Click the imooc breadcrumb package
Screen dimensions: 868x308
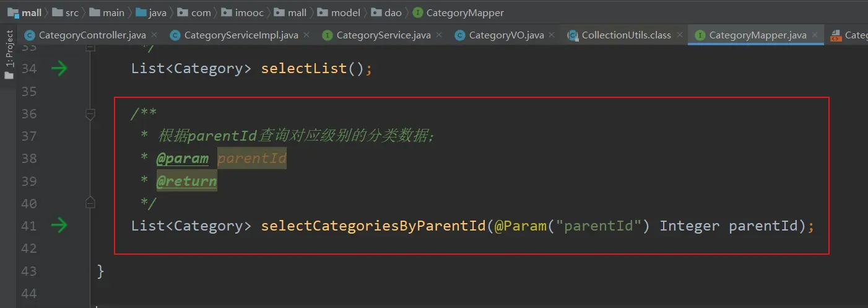pos(242,12)
